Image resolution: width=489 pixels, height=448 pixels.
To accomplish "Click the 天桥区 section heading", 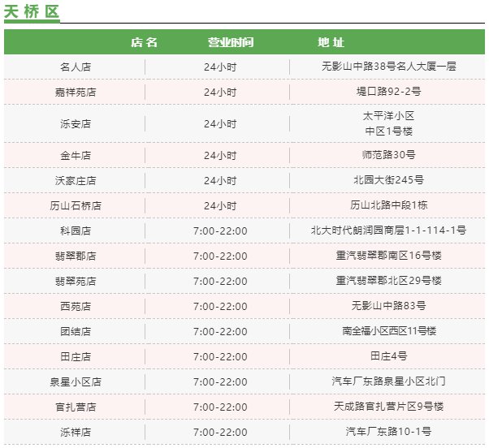I will coord(32,11).
